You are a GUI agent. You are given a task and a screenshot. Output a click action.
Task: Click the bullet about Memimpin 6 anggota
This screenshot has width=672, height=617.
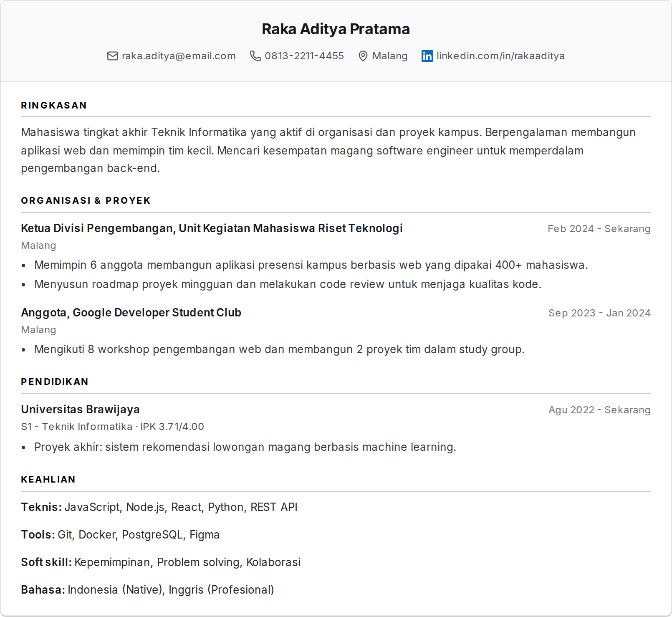(x=311, y=265)
